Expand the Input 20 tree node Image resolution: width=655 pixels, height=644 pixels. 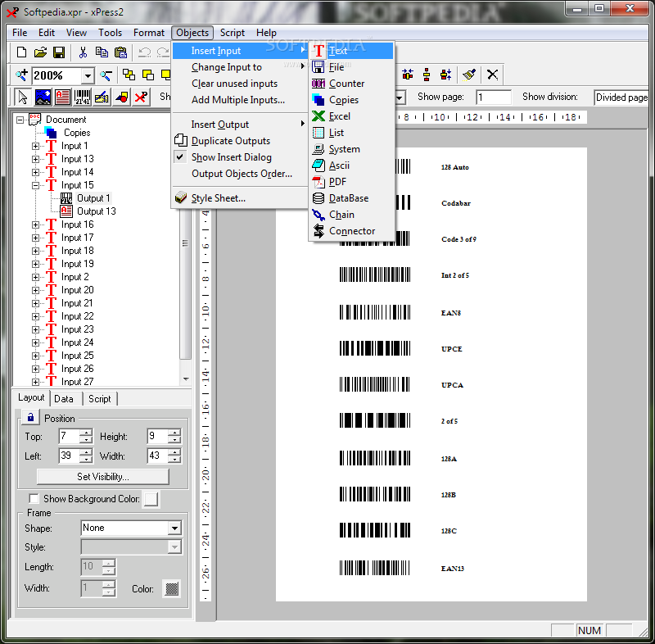pyautogui.click(x=35, y=290)
